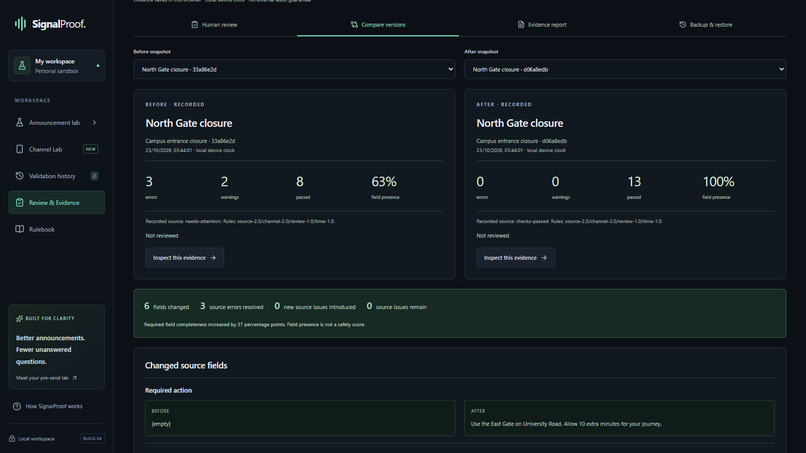The image size is (806, 453).
Task: Open the After snapshot dropdown
Action: [x=625, y=69]
